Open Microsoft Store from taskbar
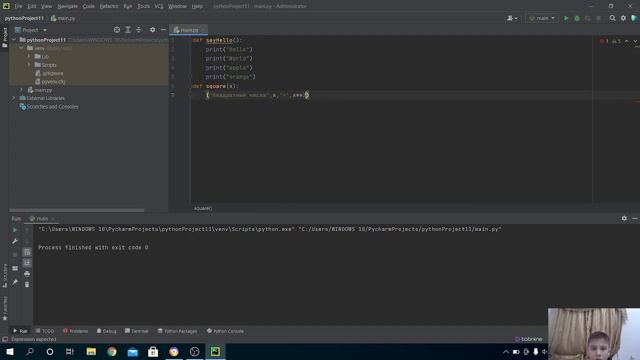Image resolution: width=640 pixels, height=360 pixels. [x=153, y=351]
